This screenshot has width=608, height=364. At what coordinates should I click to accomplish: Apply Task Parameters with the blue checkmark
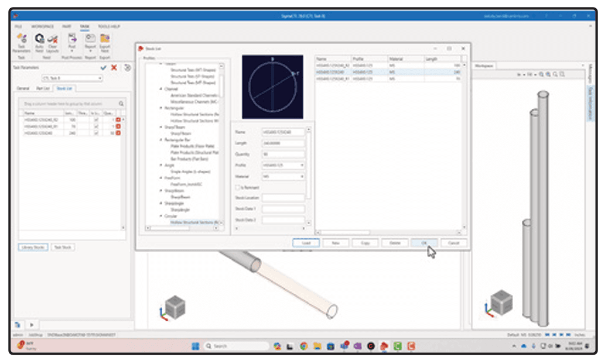[x=104, y=68]
